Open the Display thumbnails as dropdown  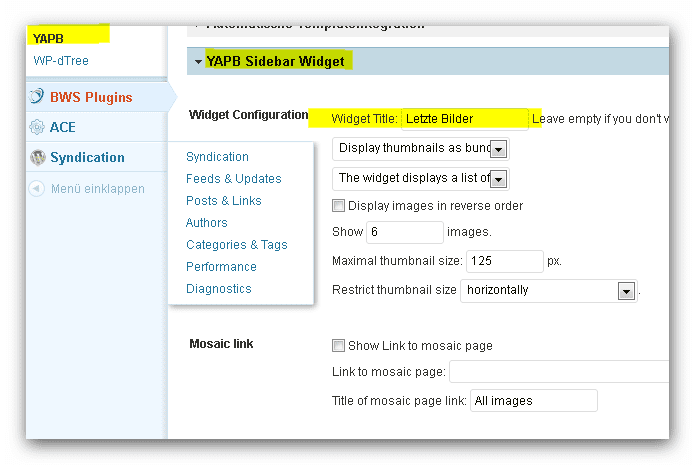pyautogui.click(x=420, y=148)
